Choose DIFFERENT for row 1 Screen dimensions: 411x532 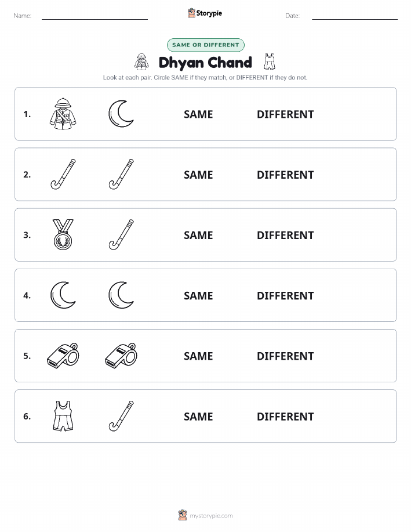285,114
